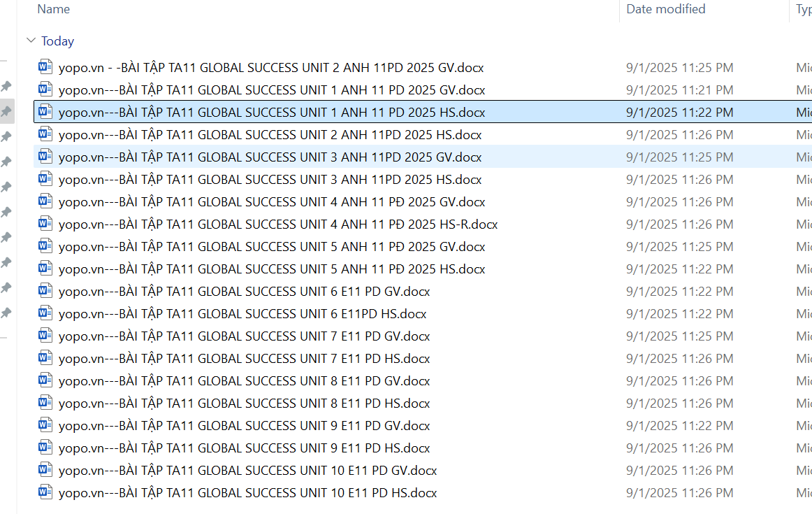Select UNIT 6 E11PD HS file name
Image resolution: width=812 pixels, height=514 pixels.
[x=242, y=314]
